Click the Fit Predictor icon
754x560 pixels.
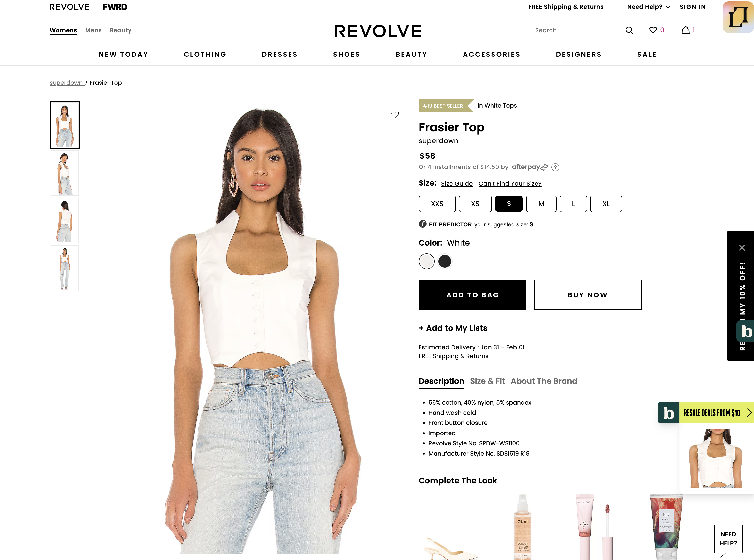coord(422,224)
